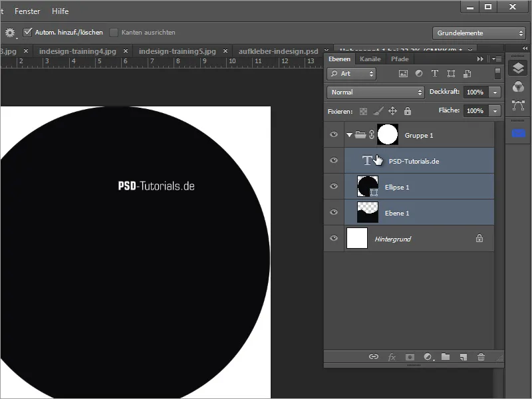Switch to the Kanäle tab
The height and width of the screenshot is (399, 532).
[x=370, y=59]
